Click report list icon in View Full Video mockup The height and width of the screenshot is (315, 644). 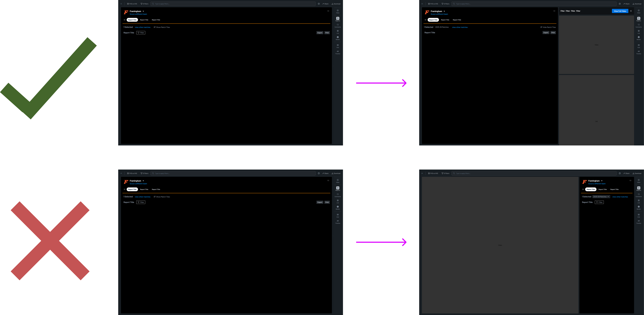coord(425,20)
